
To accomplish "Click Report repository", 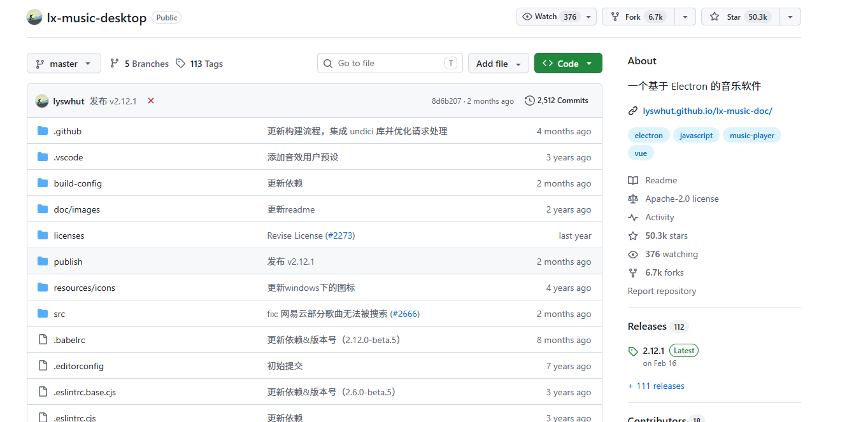I will tap(662, 291).
